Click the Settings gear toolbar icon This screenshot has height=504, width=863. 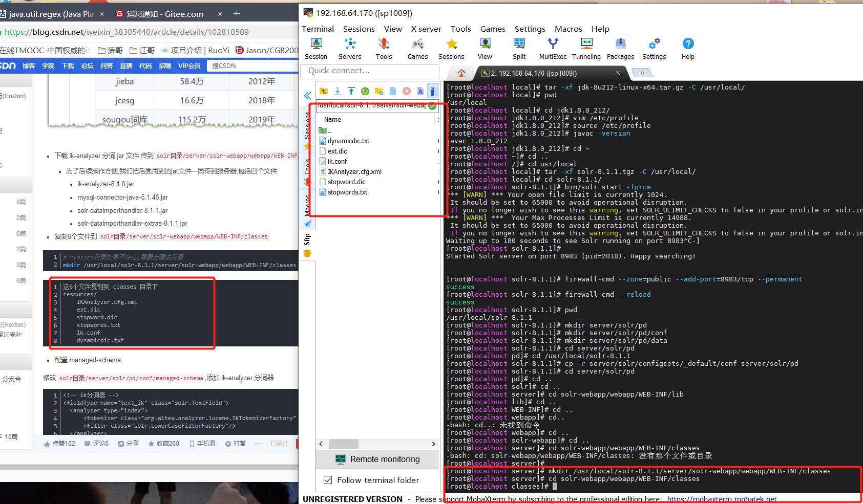[x=654, y=49]
